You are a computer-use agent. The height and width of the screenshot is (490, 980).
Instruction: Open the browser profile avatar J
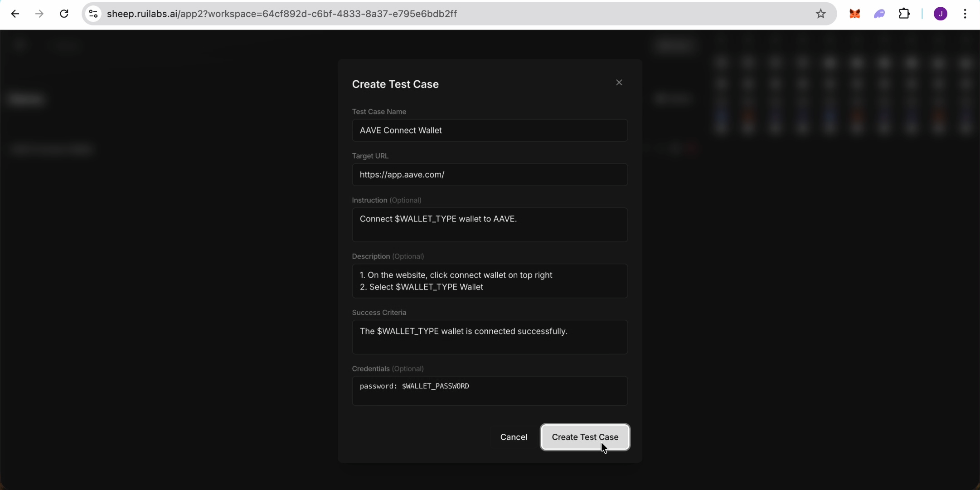[x=940, y=14]
